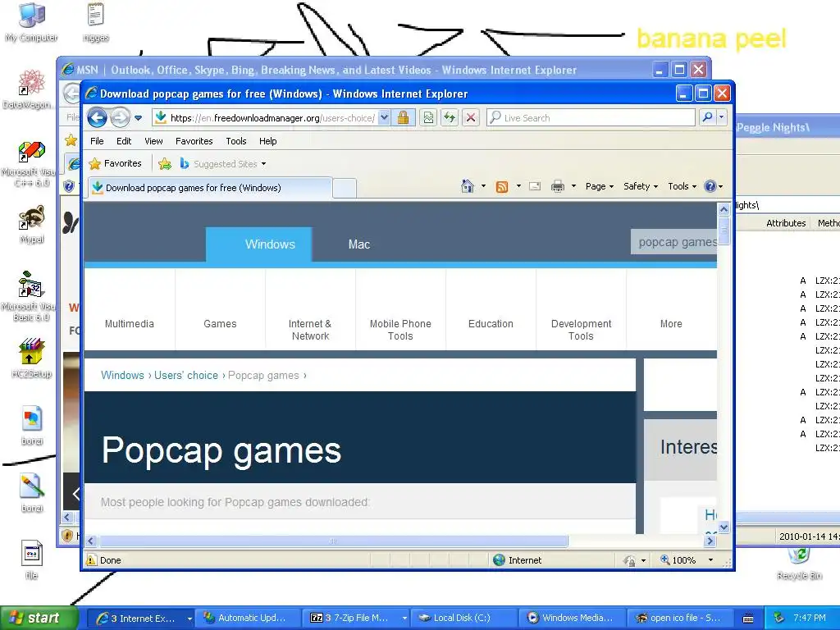
Task: Click the popcap games search box
Action: click(x=674, y=242)
